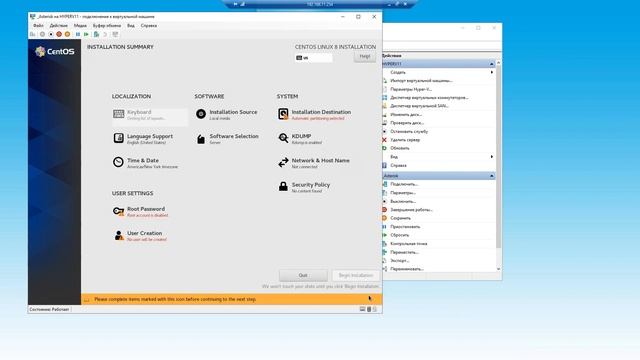Viewport: 640px width, 360px height.
Task: Open Диспетчер виртуальных коммутаторов
Action: pos(429,98)
